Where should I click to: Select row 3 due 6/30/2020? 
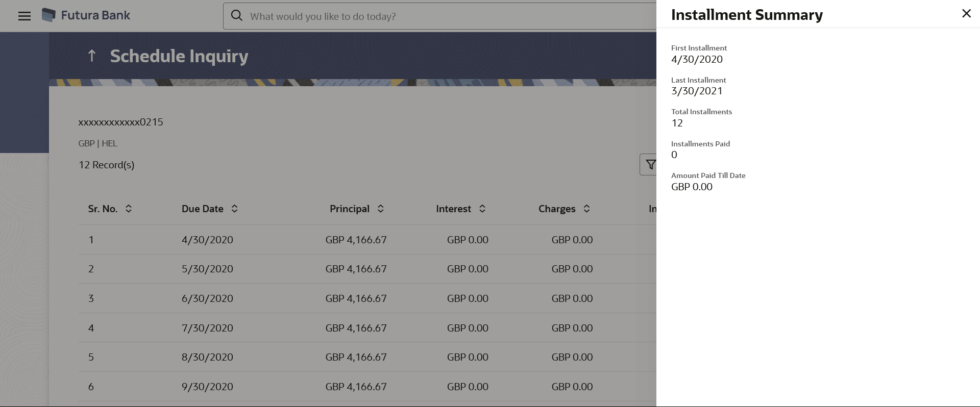point(207,298)
